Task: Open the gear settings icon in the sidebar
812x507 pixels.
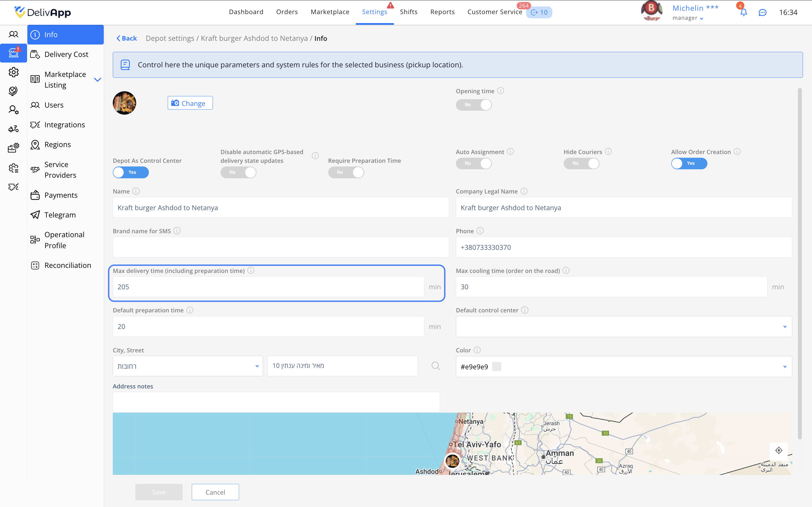Action: 14,72
